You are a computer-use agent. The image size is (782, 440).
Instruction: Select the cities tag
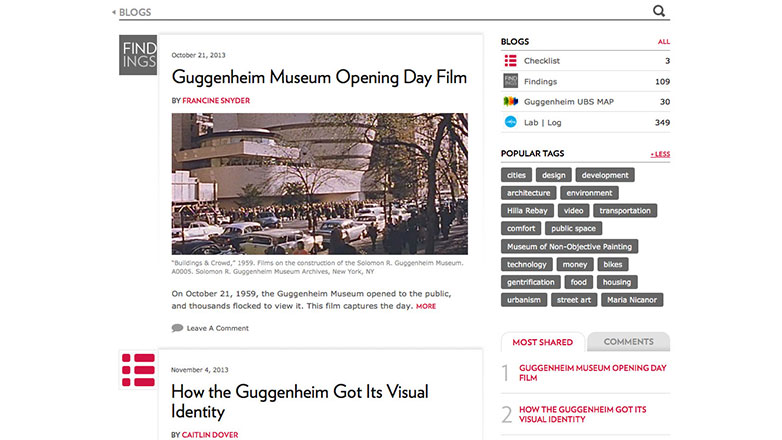point(516,175)
